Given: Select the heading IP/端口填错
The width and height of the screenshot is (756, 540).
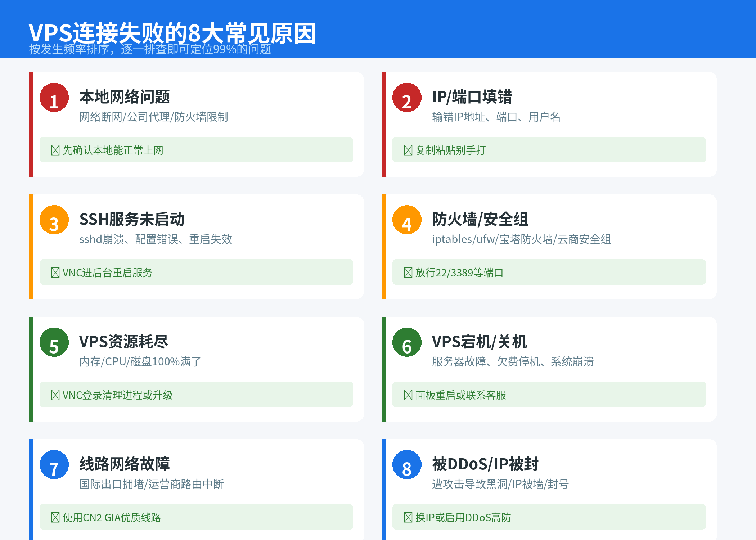Looking at the screenshot, I should pyautogui.click(x=472, y=97).
